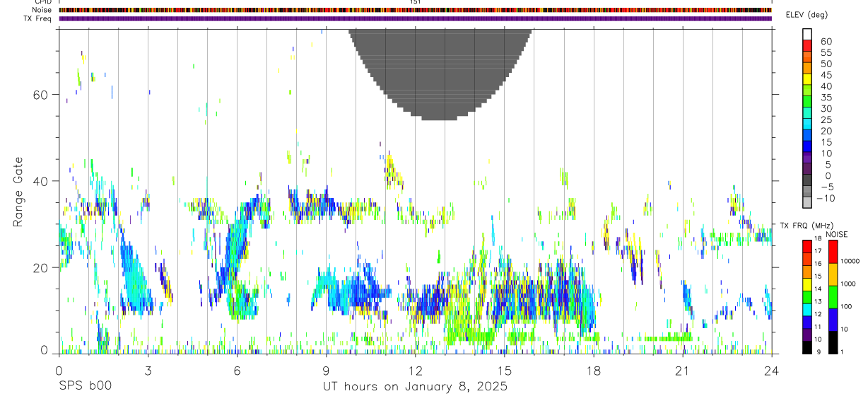Click the 3 tick on the UT hours axis

coord(148,371)
